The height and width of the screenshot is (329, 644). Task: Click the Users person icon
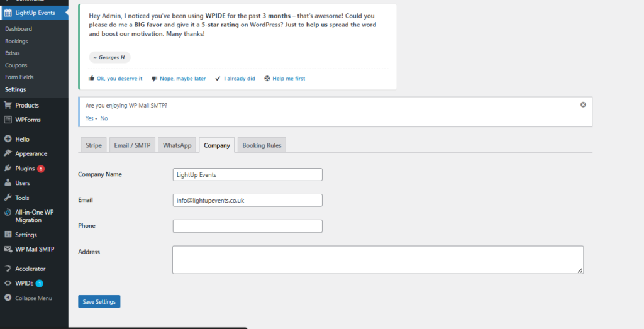[x=8, y=183]
